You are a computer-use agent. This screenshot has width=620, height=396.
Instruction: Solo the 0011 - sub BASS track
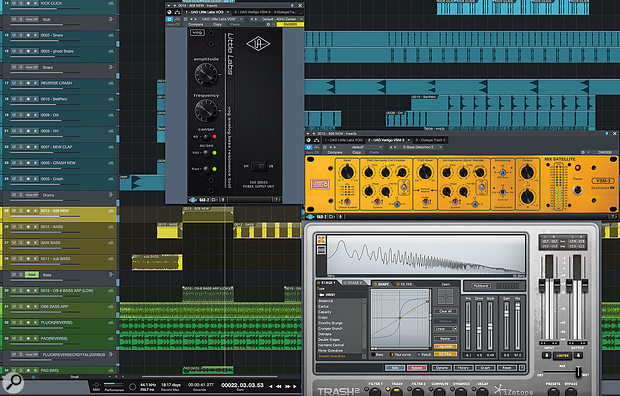21,259
